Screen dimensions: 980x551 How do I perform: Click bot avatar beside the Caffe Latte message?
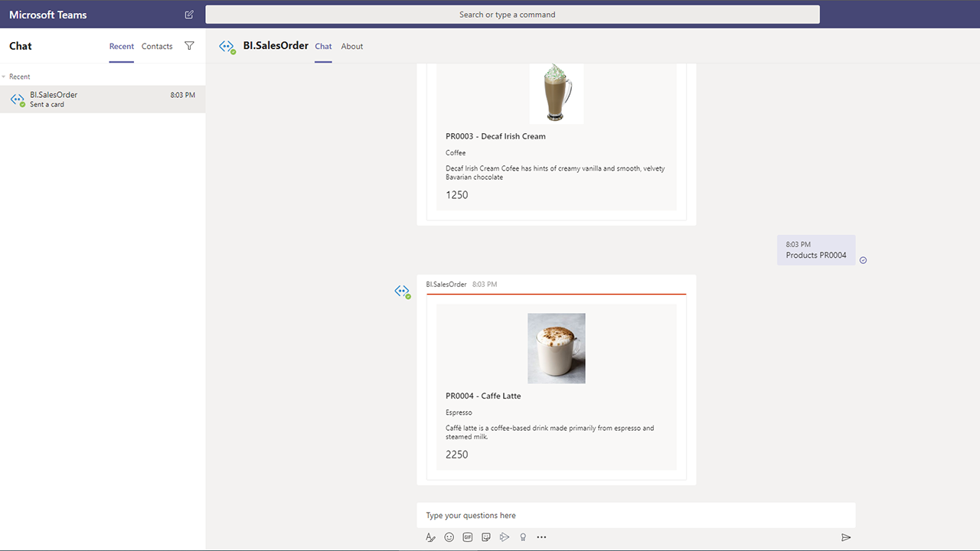(x=403, y=292)
